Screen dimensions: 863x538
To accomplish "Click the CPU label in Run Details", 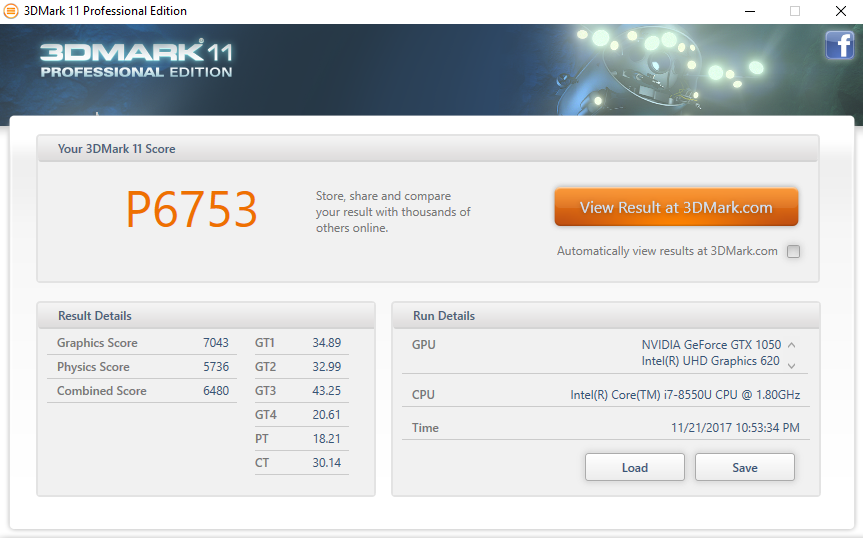I will click(x=423, y=395).
